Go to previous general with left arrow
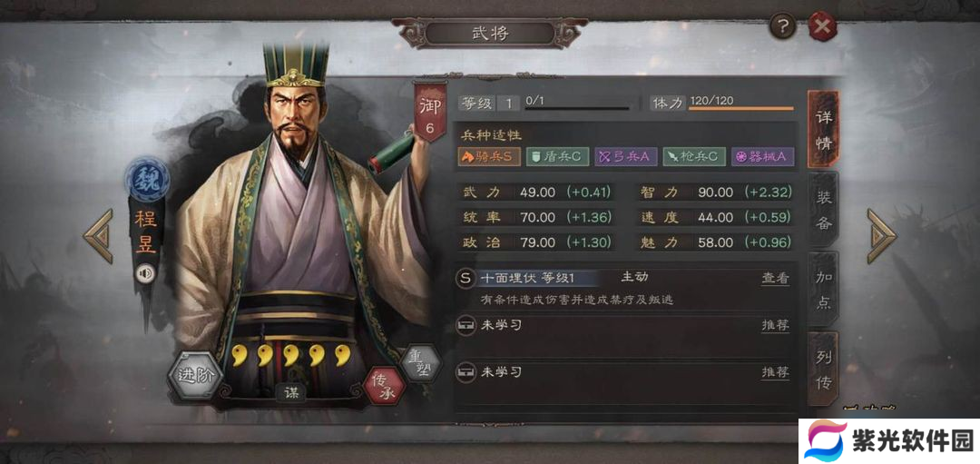This screenshot has width=980, height=464. pos(99,236)
